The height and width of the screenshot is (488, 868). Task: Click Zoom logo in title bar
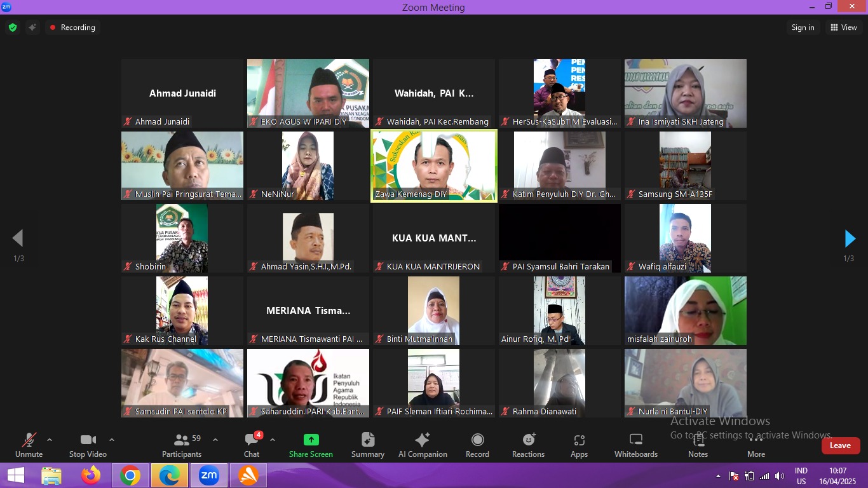(x=6, y=7)
